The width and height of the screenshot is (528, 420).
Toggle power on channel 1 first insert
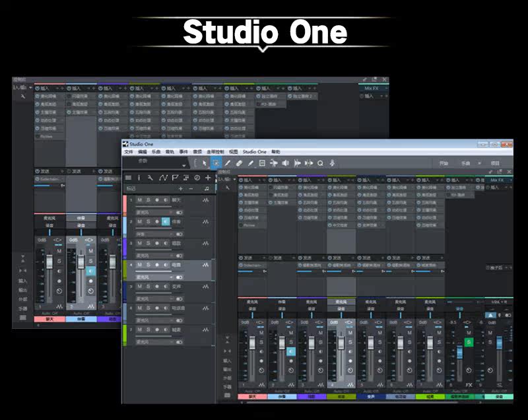[x=242, y=188]
